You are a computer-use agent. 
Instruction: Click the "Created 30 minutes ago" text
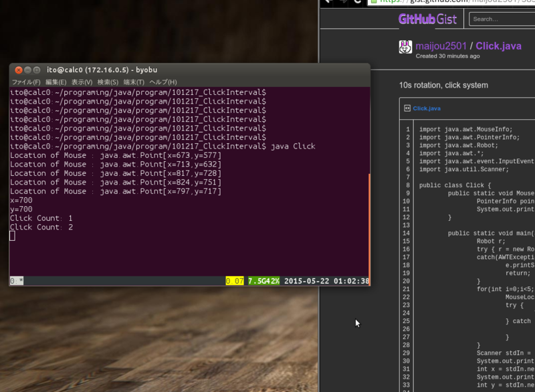(x=447, y=56)
